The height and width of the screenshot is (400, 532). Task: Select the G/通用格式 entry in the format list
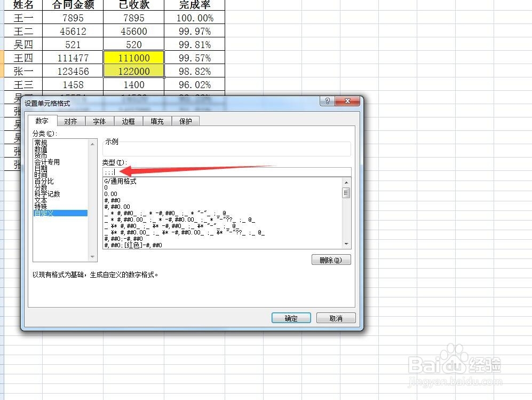[x=120, y=181]
